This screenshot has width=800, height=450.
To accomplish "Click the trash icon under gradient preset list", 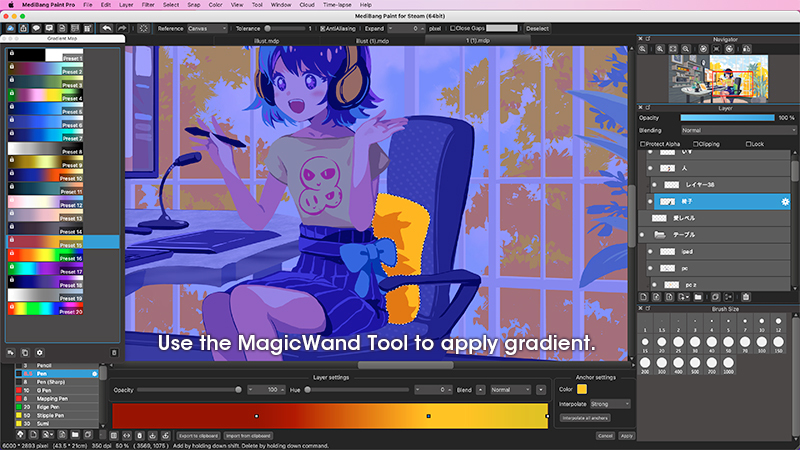I will (x=114, y=353).
